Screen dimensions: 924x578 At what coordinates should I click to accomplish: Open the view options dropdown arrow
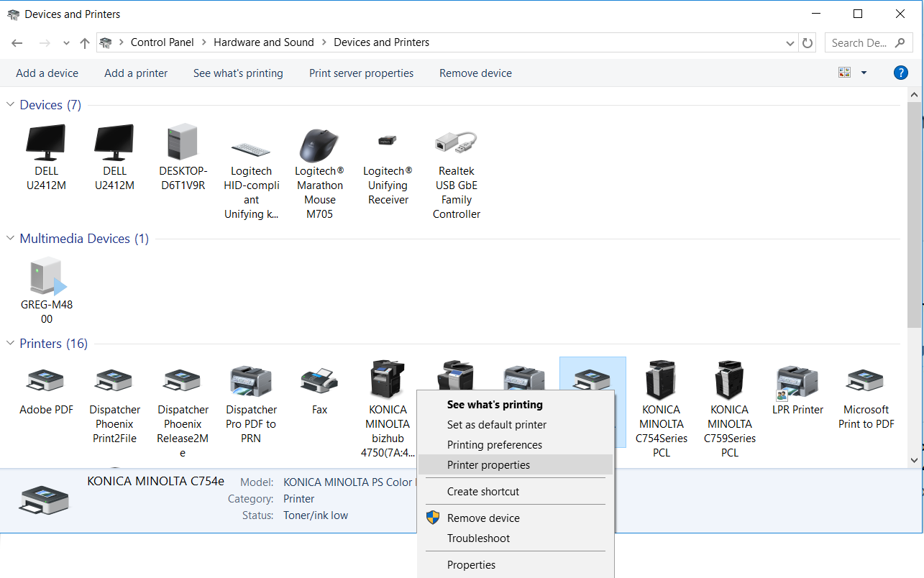point(864,73)
